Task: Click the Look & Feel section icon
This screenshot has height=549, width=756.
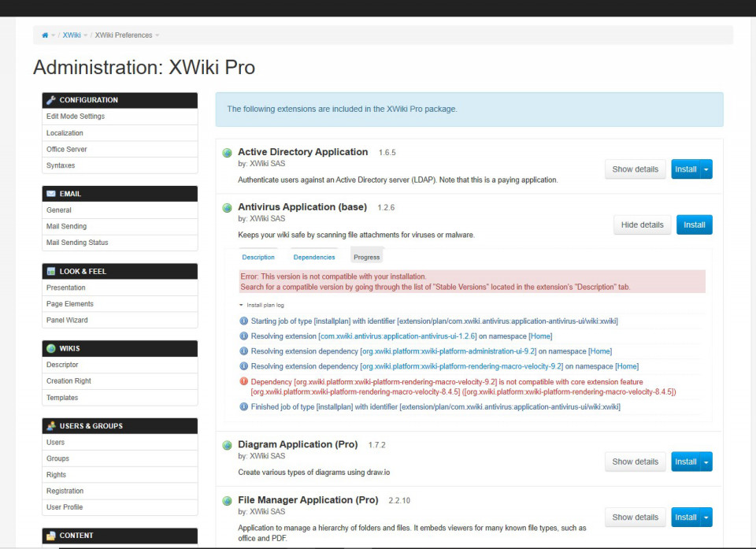Action: click(x=51, y=272)
